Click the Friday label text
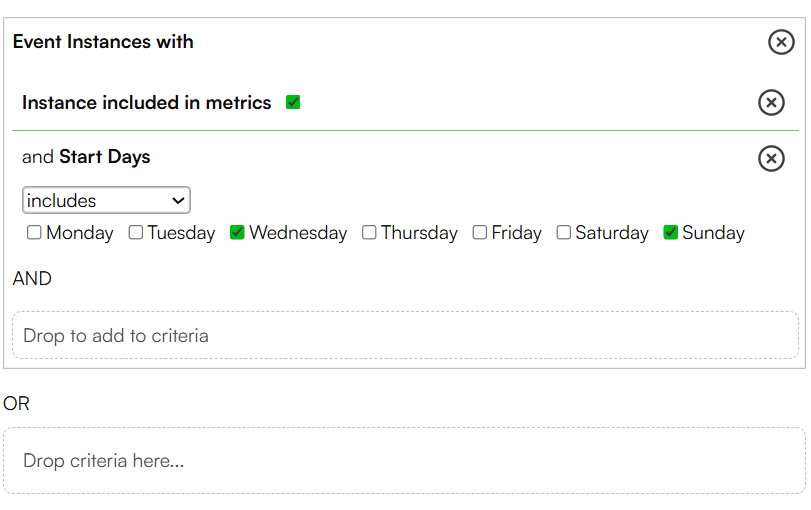Viewport: 811px width, 510px height. click(516, 233)
